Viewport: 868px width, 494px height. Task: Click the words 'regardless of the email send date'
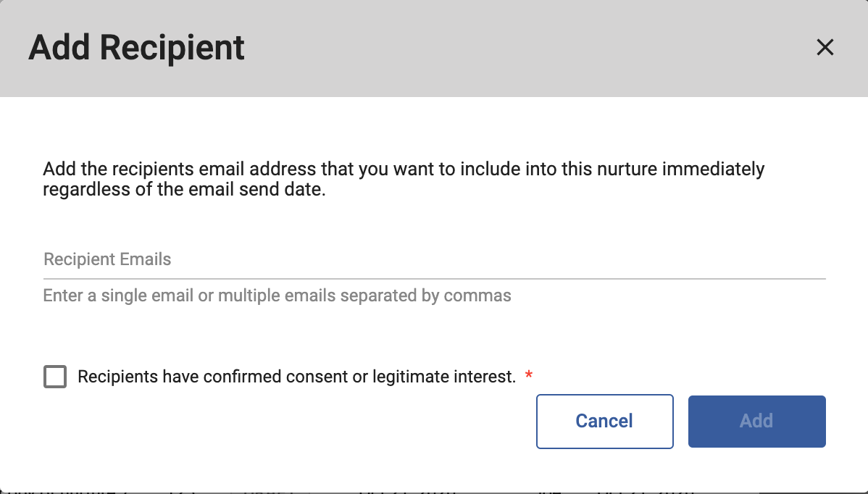point(184,192)
